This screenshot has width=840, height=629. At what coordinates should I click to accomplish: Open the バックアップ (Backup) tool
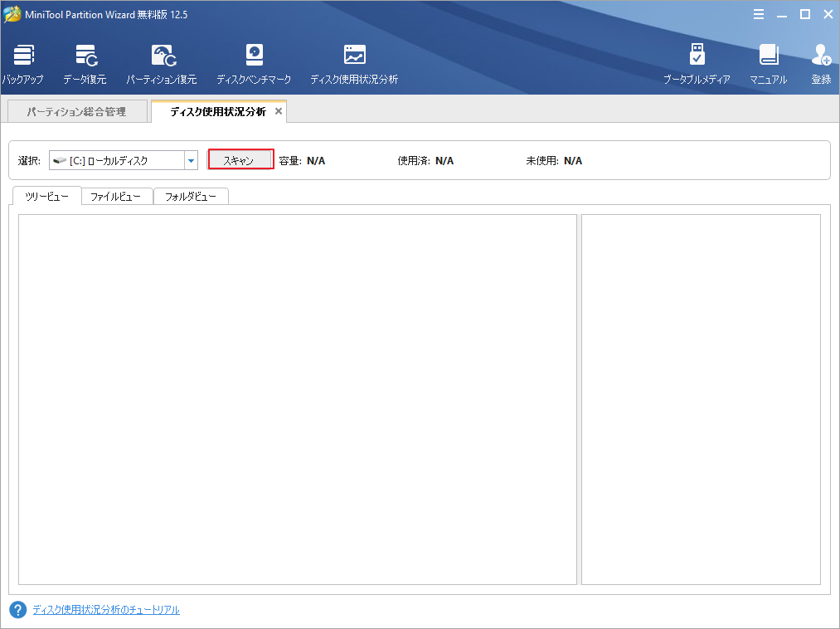click(x=22, y=63)
